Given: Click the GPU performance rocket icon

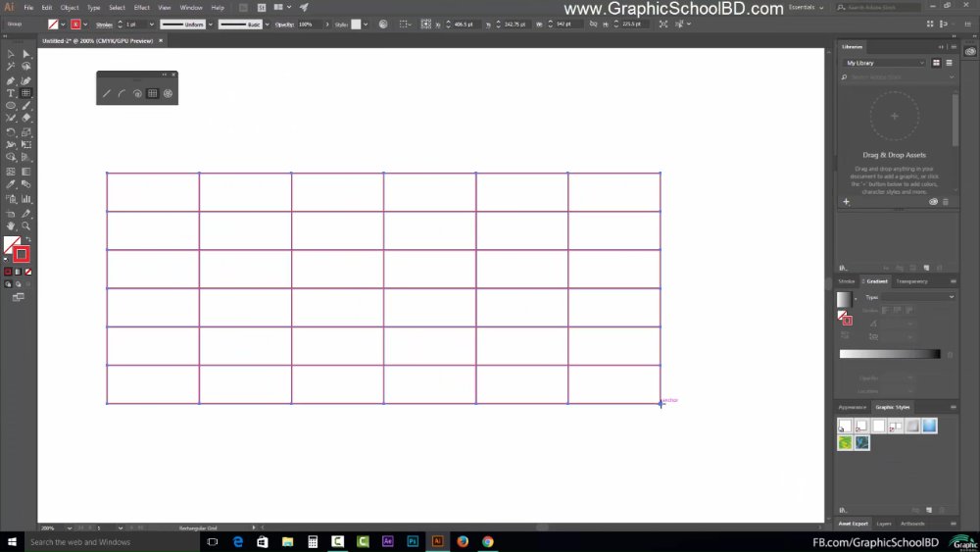Looking at the screenshot, I should [x=304, y=8].
